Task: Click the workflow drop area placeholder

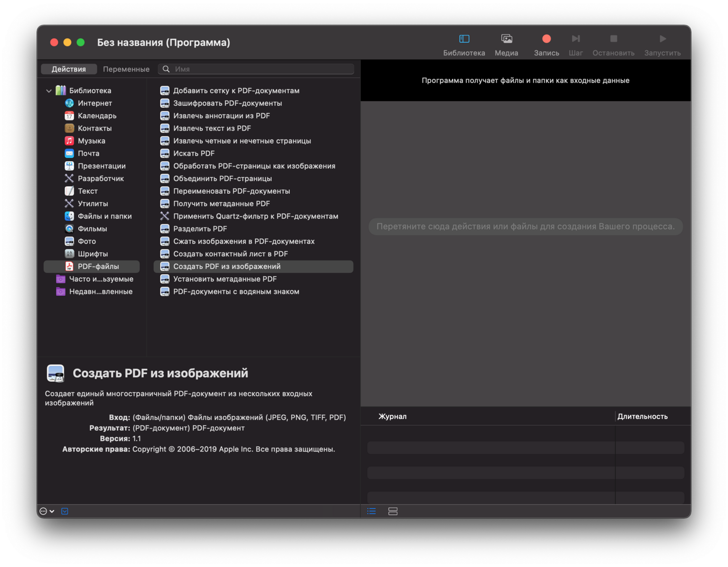Action: pos(526,227)
